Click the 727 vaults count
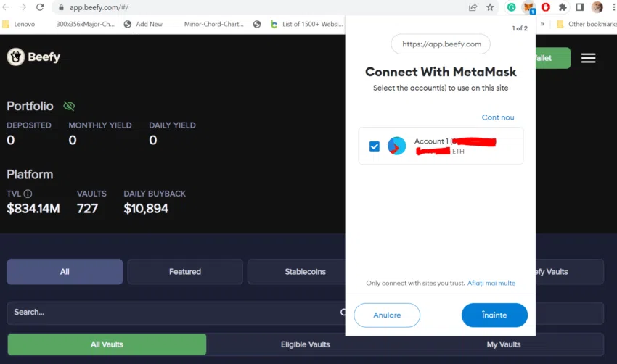This screenshot has height=364, width=617. pos(87,208)
